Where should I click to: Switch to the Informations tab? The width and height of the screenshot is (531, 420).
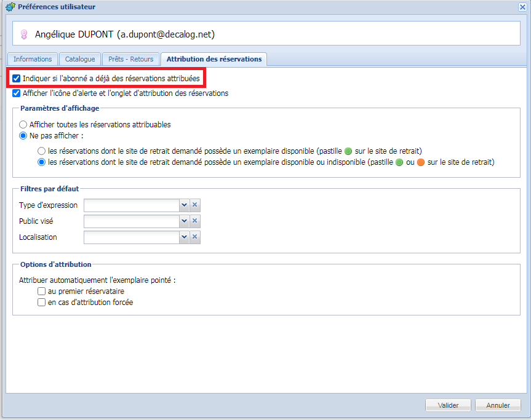(x=33, y=59)
